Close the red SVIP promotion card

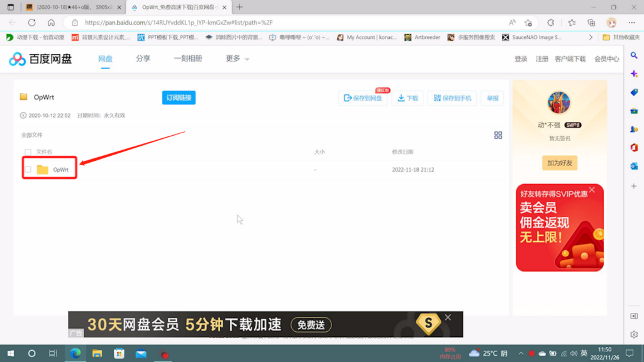pyautogui.click(x=591, y=190)
